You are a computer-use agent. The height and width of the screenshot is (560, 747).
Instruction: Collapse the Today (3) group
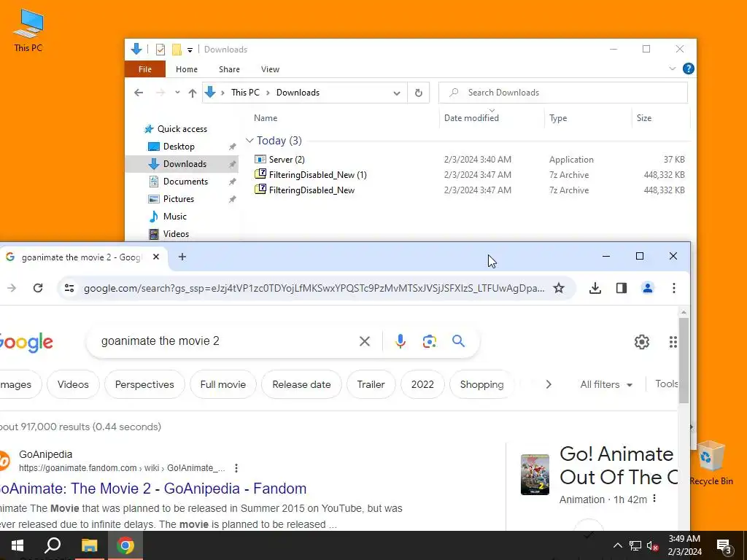pyautogui.click(x=249, y=141)
